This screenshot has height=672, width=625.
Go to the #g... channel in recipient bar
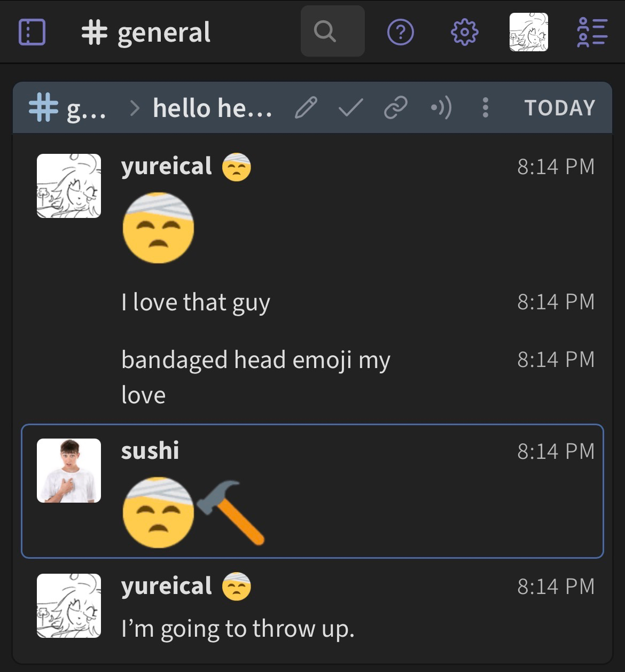tap(68, 108)
